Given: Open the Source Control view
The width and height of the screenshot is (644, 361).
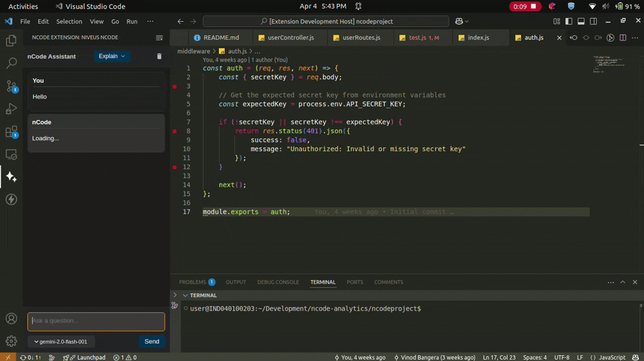Looking at the screenshot, I should tap(11, 86).
